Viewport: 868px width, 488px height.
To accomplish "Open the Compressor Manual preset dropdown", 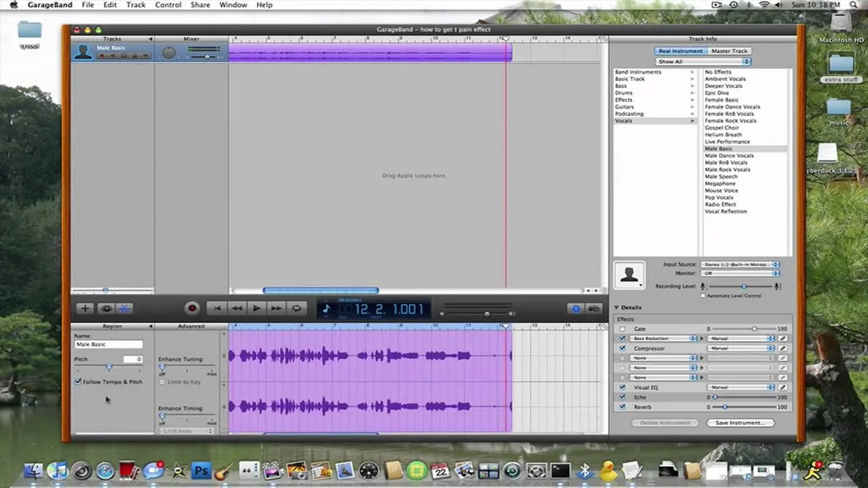I will (x=741, y=348).
